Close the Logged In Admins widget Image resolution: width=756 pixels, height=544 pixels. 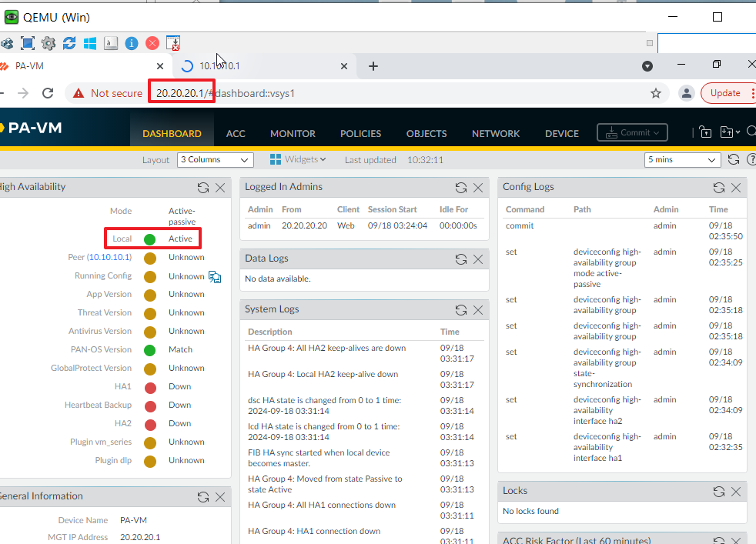pos(478,188)
